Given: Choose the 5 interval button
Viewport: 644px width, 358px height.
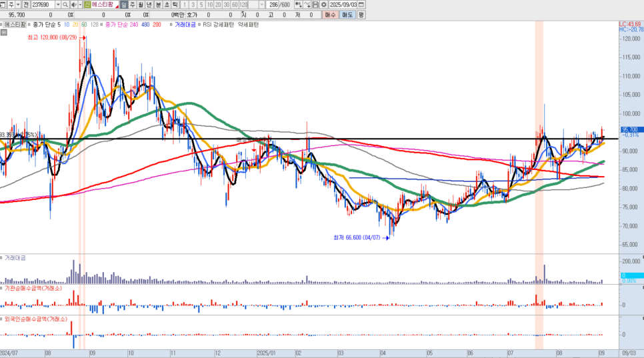Looking at the screenshot, I should [x=201, y=5].
